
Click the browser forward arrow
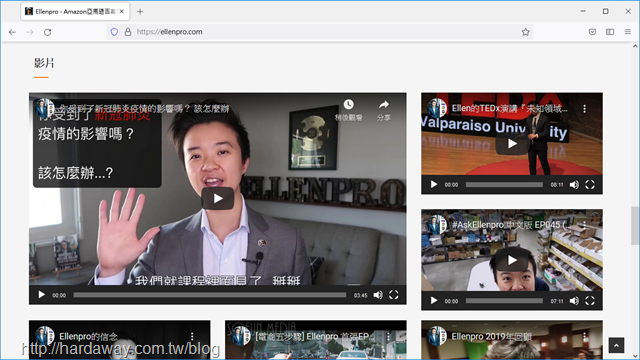[30, 32]
